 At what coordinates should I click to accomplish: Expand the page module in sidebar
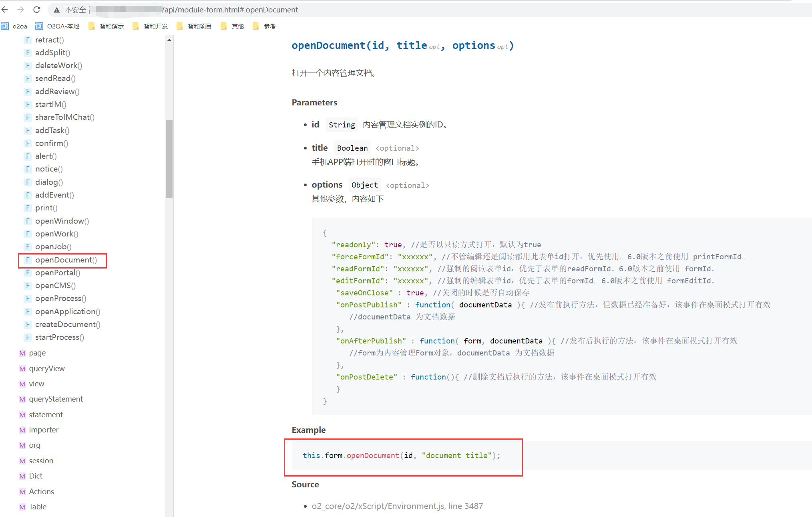(37, 353)
